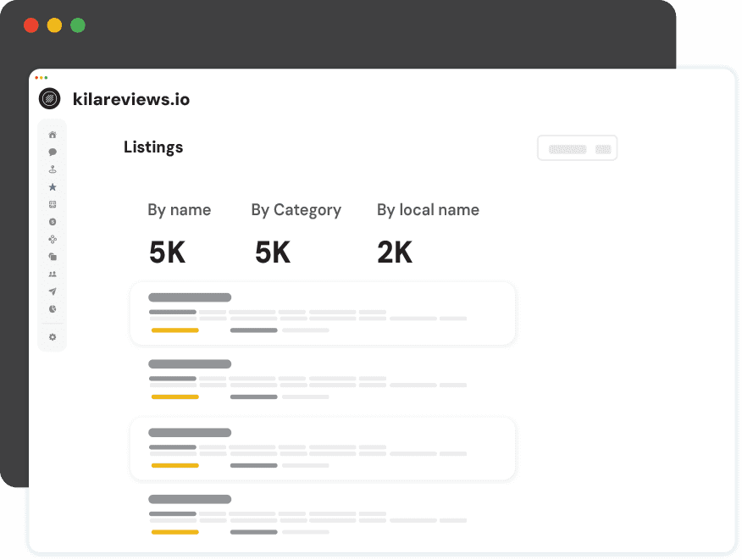Click the 5K count under By Category

pyautogui.click(x=273, y=252)
